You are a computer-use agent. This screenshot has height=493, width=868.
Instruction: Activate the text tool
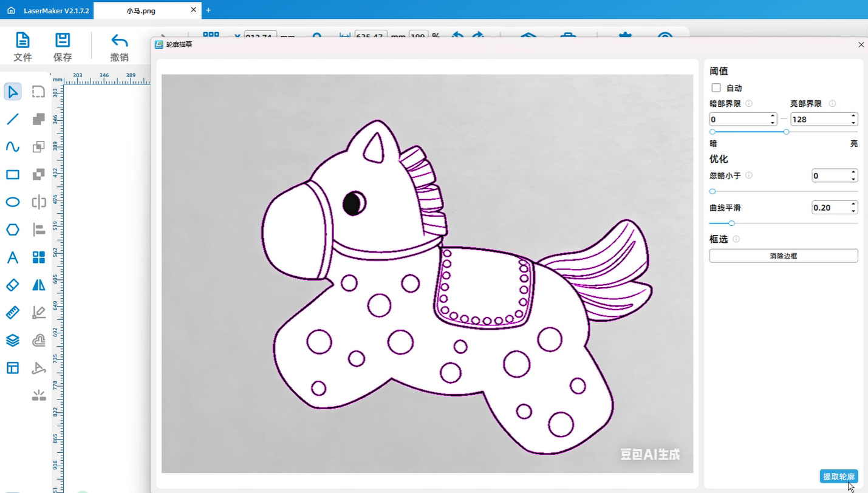13,257
